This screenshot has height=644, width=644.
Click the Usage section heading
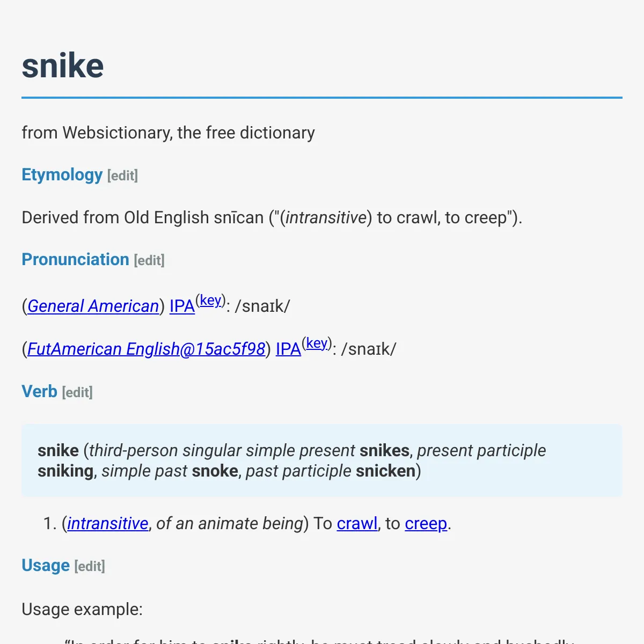(x=46, y=566)
